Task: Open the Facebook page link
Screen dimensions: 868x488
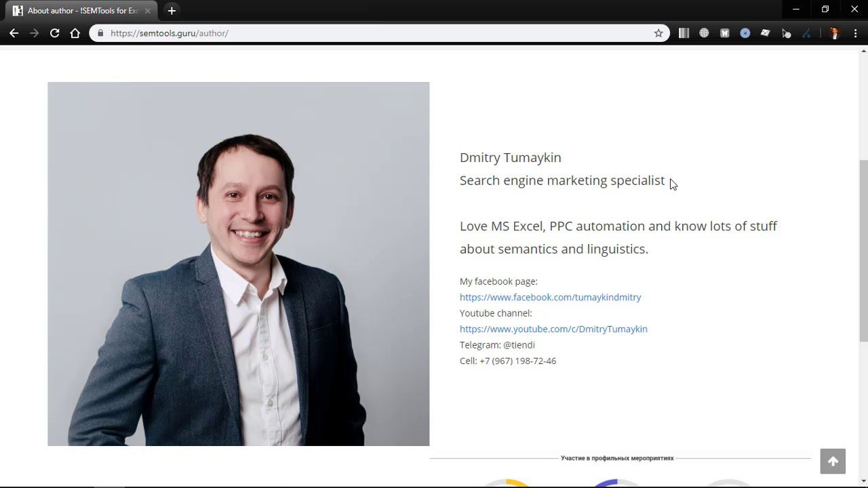Action: pyautogui.click(x=550, y=297)
